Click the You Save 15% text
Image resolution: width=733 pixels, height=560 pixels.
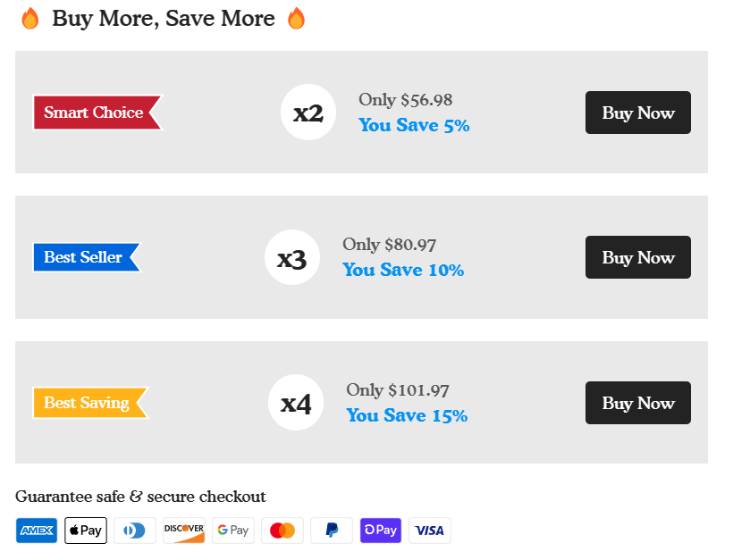coord(407,415)
